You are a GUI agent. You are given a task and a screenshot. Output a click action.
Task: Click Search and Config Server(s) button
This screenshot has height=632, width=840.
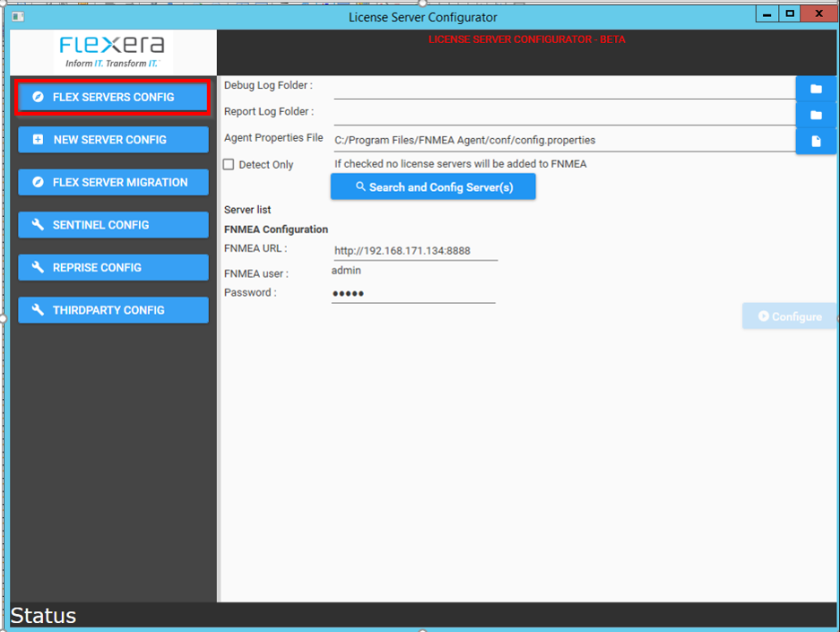[433, 187]
